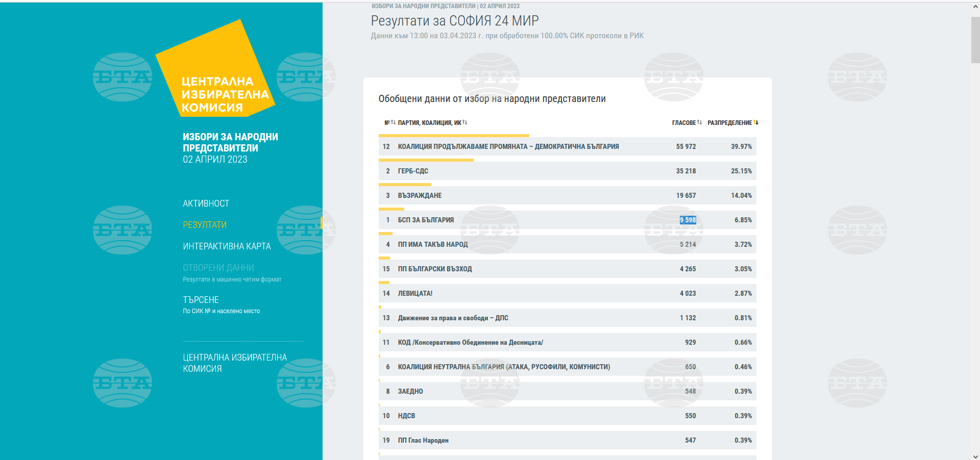Click the ГЕРБ-СДС party row
The width and height of the screenshot is (980, 460).
[x=567, y=171]
